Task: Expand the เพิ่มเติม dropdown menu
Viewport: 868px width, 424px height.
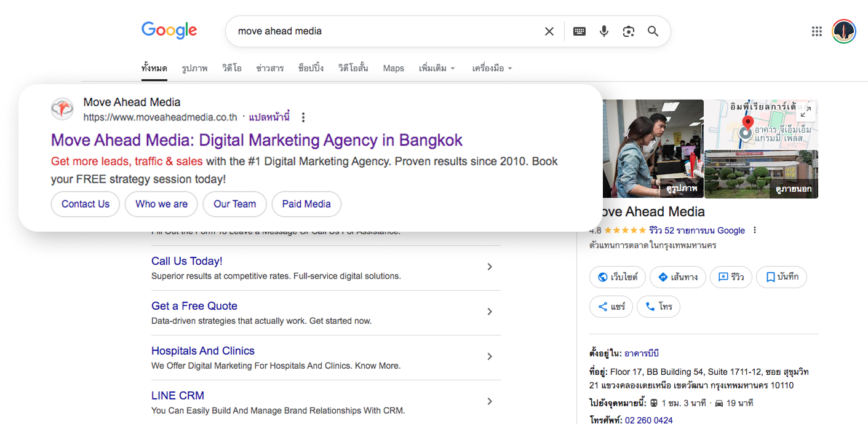Action: pos(437,68)
